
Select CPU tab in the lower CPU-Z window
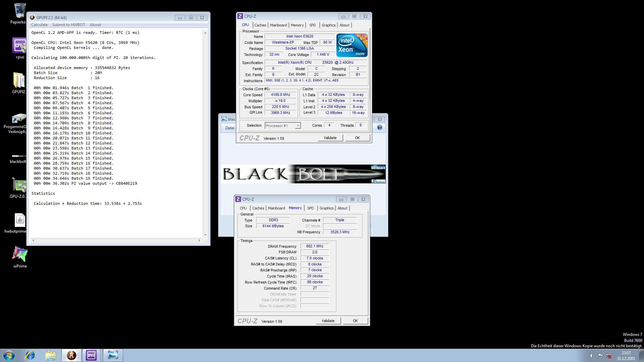[243, 208]
